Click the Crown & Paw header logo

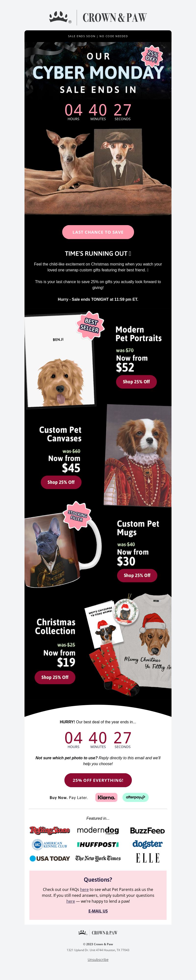coord(98,17)
